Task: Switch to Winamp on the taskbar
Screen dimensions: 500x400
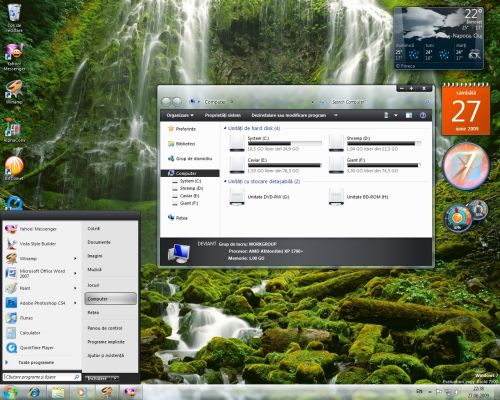Action: point(107,392)
